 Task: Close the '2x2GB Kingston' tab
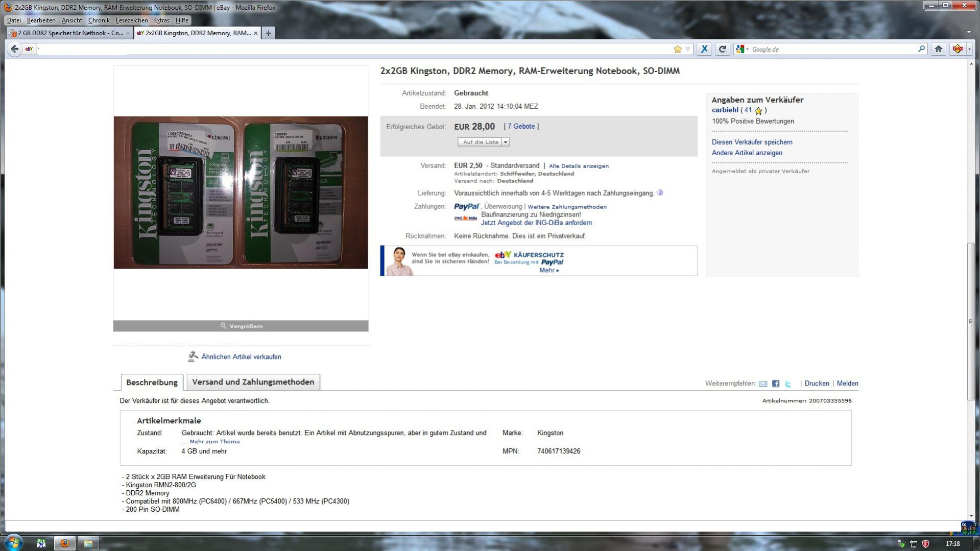[x=256, y=33]
